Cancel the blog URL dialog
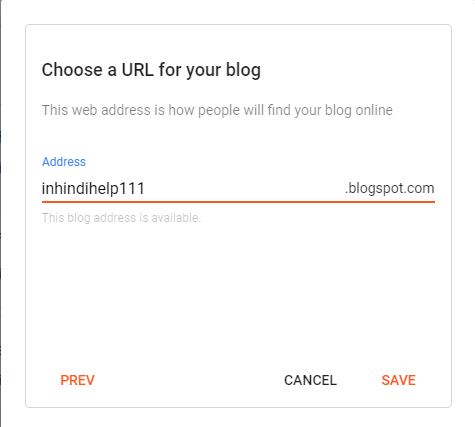475x427 pixels. point(310,380)
